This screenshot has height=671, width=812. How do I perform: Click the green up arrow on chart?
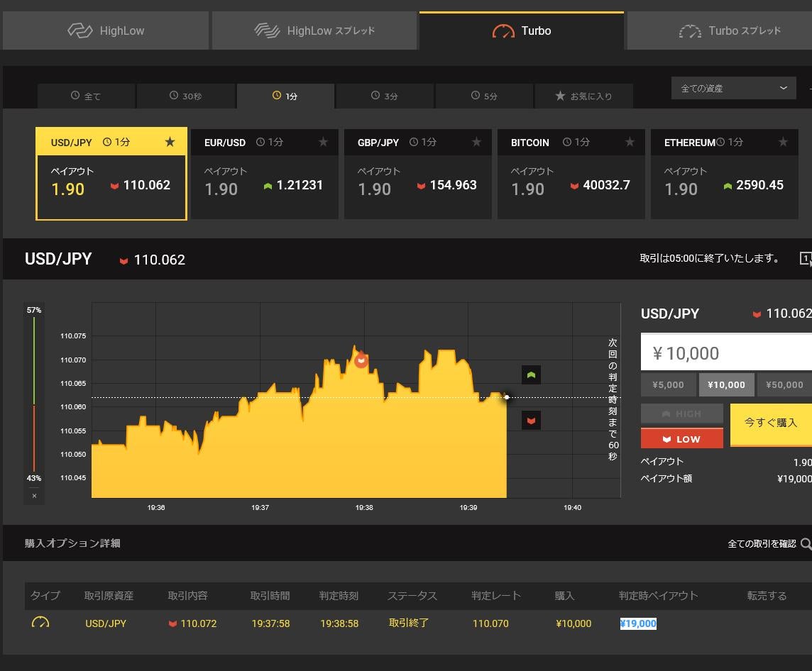(x=531, y=375)
